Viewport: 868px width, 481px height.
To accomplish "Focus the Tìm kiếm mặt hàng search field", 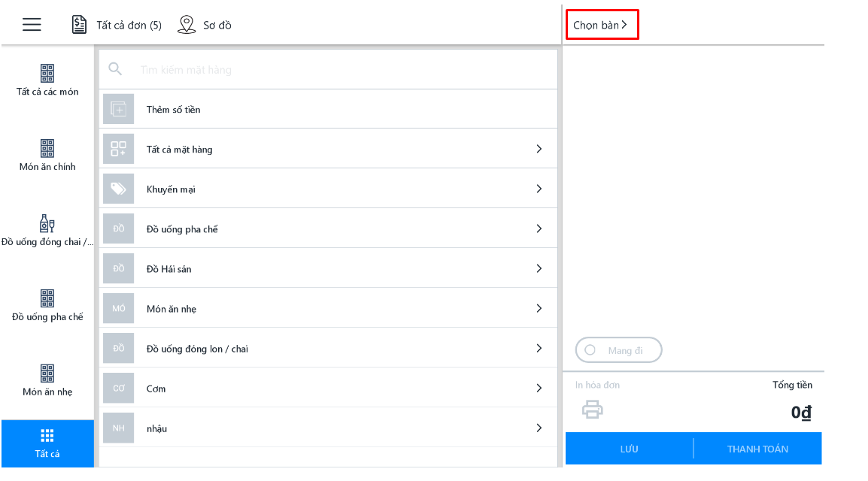I will 328,70.
